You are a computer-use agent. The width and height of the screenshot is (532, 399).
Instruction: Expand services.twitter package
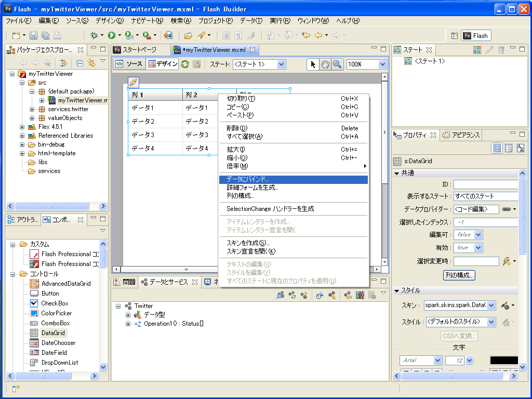point(32,109)
